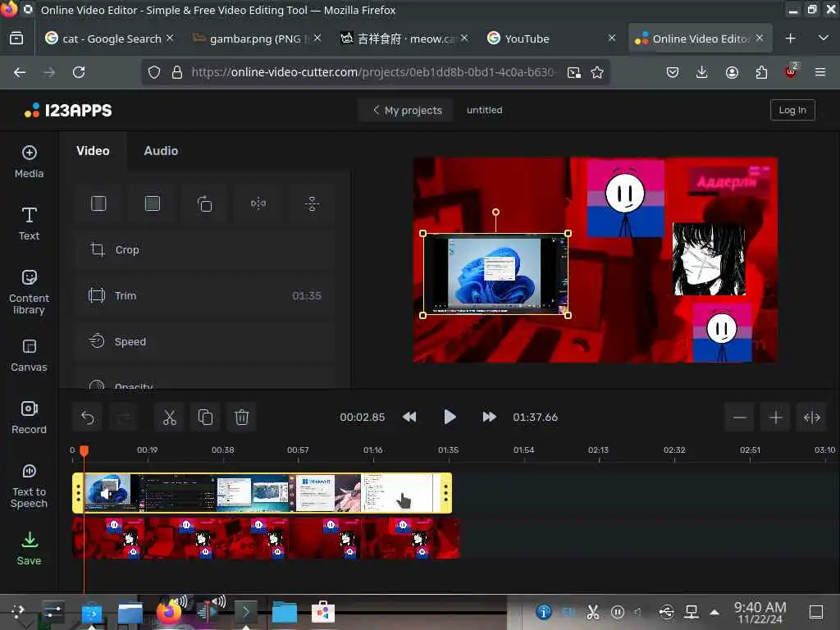The height and width of the screenshot is (630, 840).
Task: Bookmark this page with the star
Action: click(597, 72)
